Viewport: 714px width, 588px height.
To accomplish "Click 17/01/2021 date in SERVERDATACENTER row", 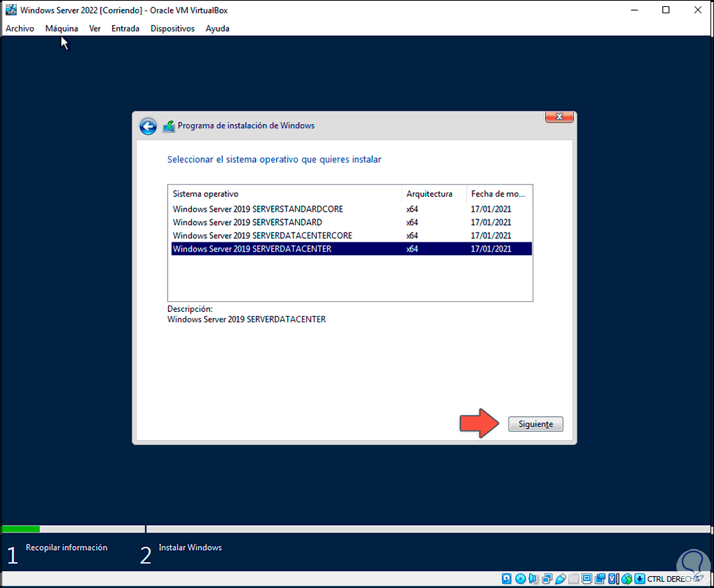I will coord(491,249).
